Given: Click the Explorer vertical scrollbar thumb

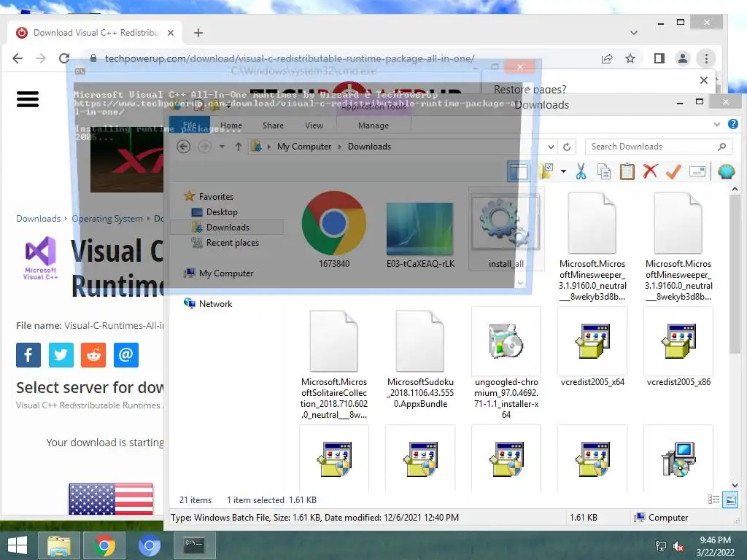Looking at the screenshot, I should pyautogui.click(x=735, y=274).
